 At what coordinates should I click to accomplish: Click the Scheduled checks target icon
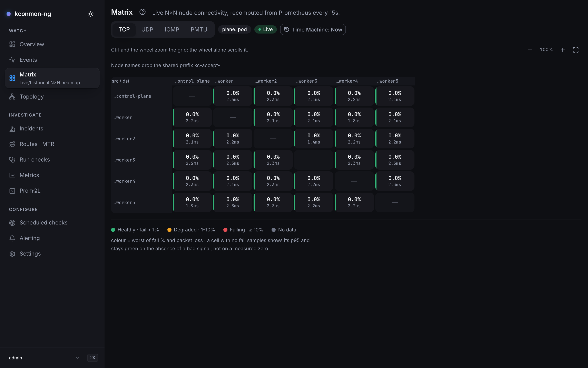point(12,223)
